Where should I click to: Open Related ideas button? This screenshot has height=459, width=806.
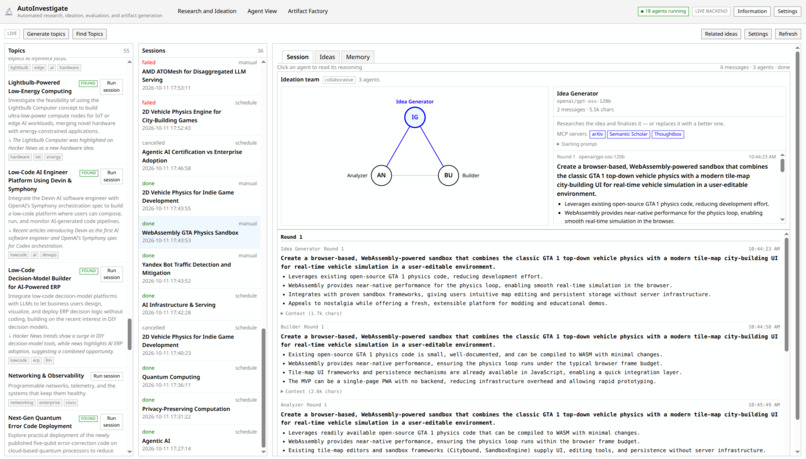(x=721, y=34)
